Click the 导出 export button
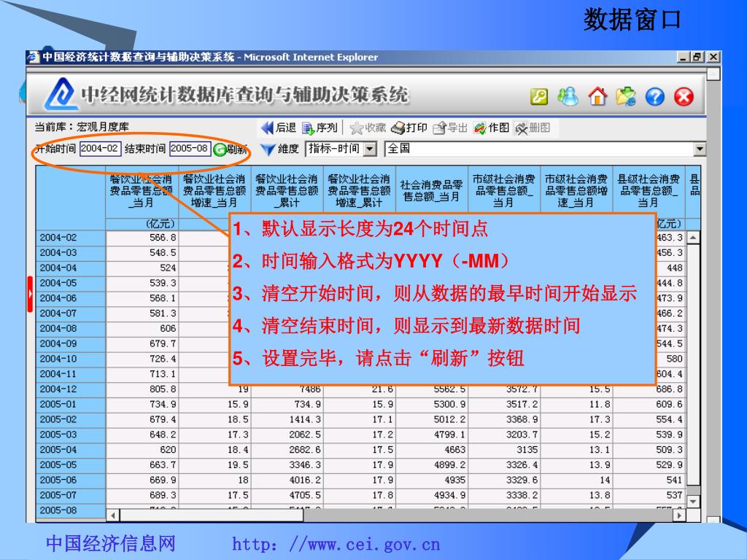 pos(450,128)
